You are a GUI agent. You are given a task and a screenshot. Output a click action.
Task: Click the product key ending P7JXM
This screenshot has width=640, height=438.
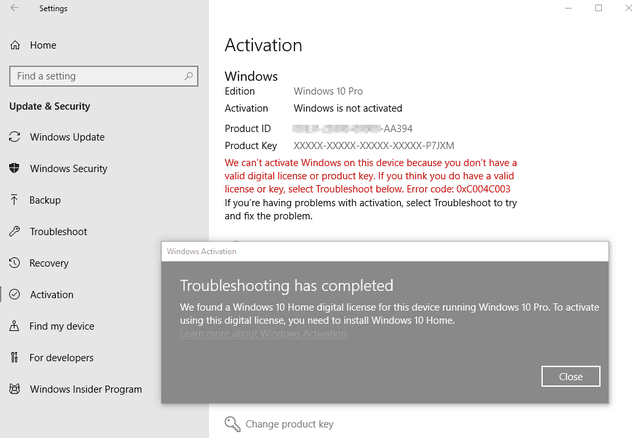click(x=374, y=146)
